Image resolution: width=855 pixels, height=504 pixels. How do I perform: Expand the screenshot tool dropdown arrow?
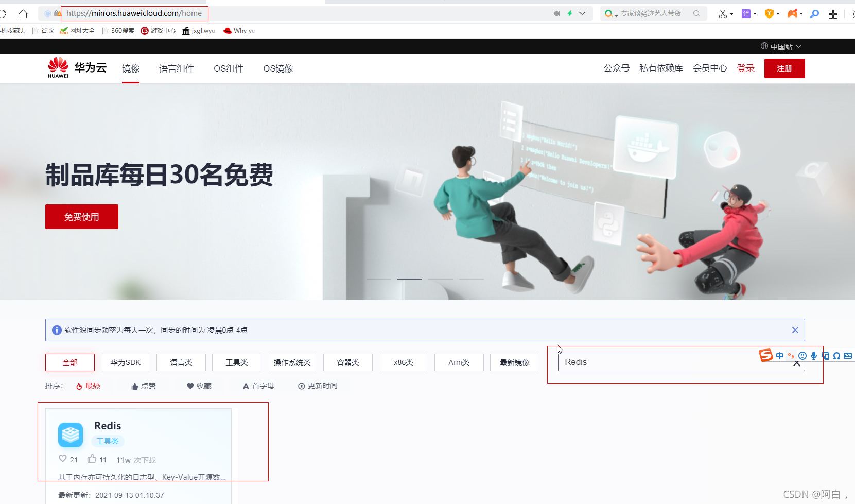coord(731,14)
